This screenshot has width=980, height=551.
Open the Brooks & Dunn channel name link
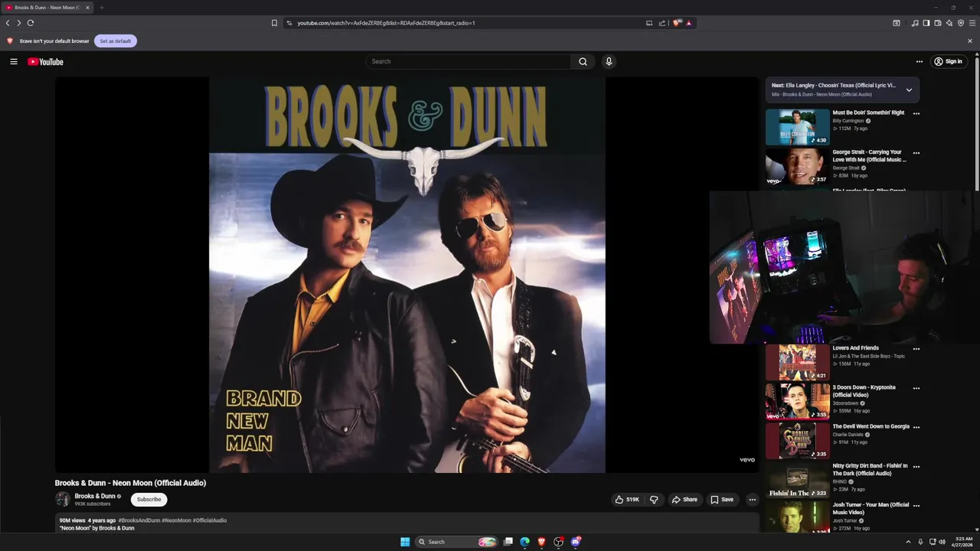[x=95, y=496]
